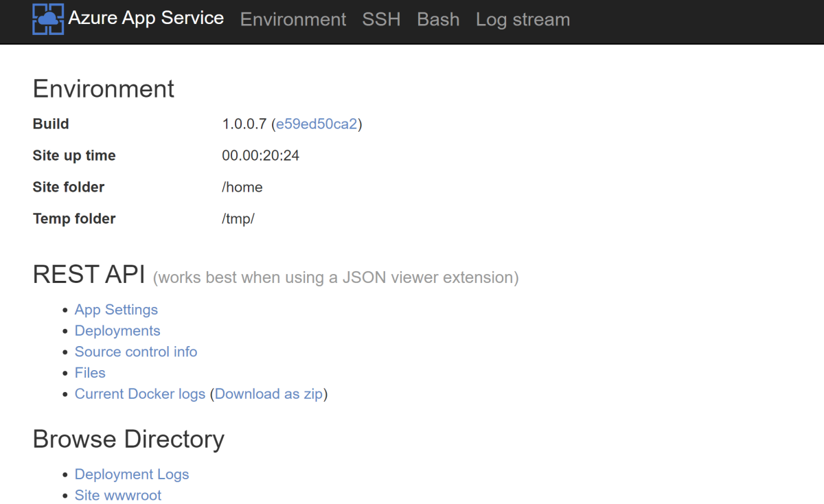Select the site up time value 00.00:20:24
The image size is (824, 504).
coord(261,156)
